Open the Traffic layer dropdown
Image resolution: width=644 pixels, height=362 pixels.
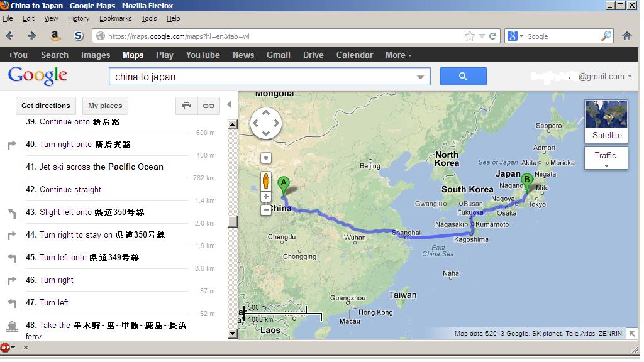[606, 158]
